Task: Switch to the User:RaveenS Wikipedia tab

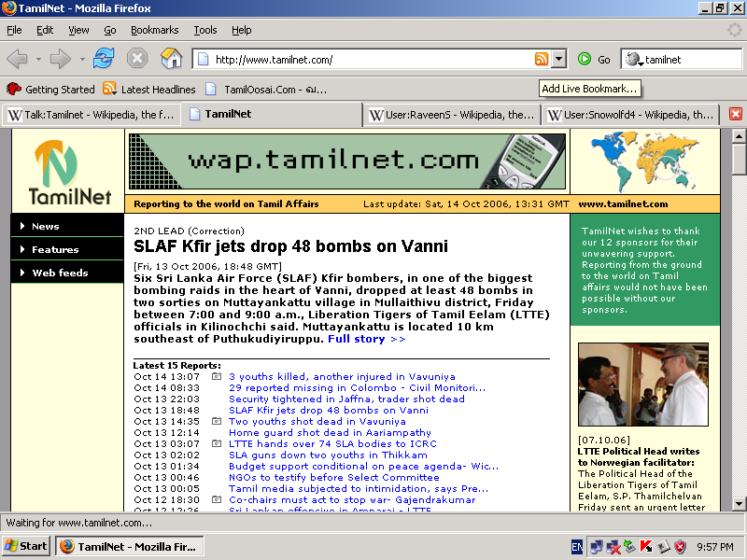Action: tap(452, 115)
